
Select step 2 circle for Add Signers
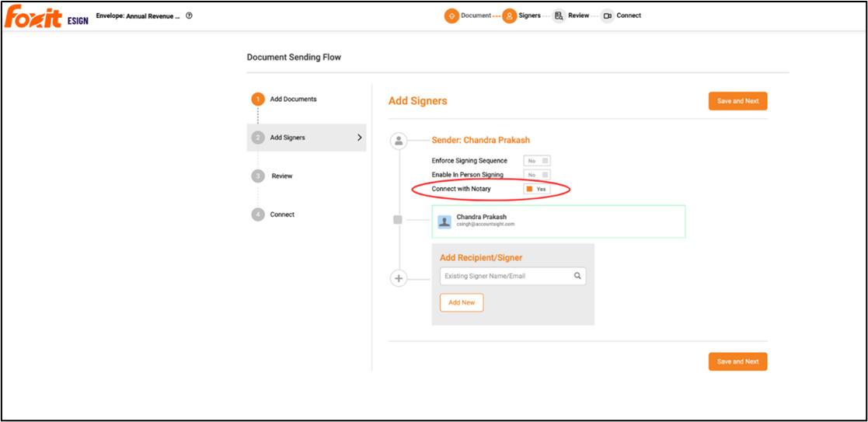(x=257, y=138)
